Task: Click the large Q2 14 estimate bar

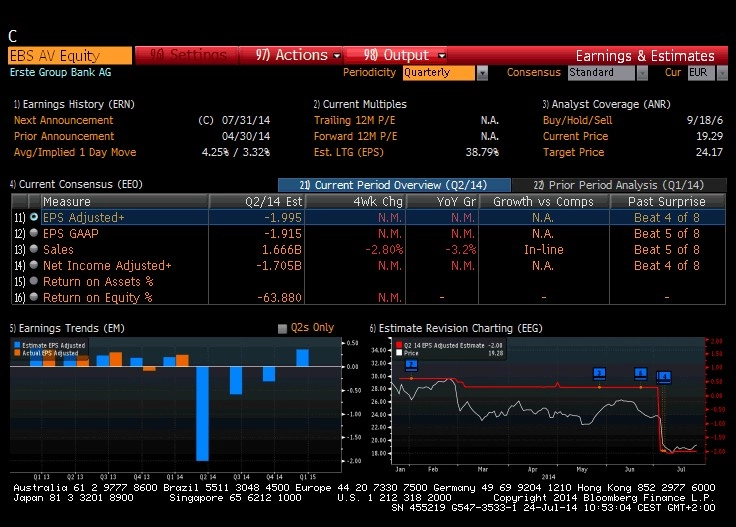Action: tap(202, 413)
